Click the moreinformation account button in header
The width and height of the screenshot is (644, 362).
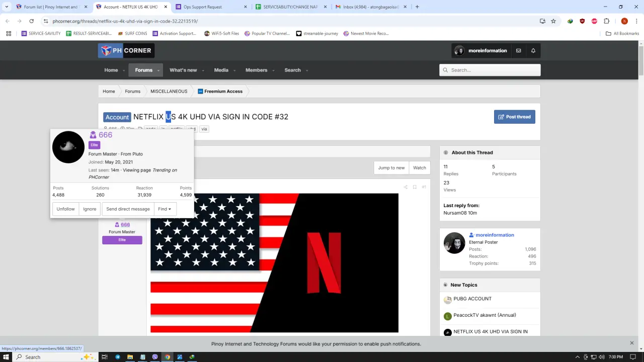(480, 51)
